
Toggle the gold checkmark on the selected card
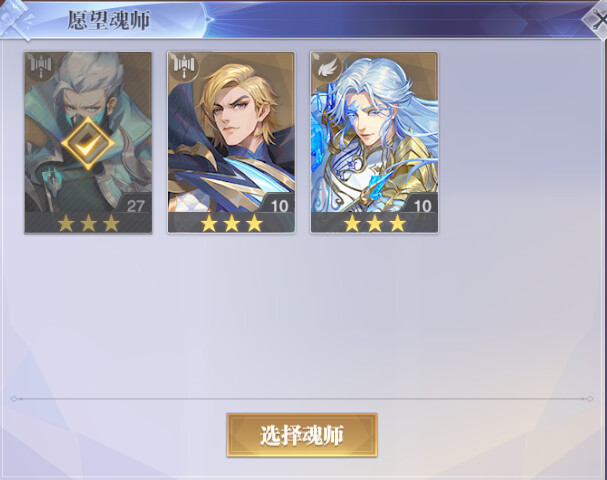click(x=88, y=143)
